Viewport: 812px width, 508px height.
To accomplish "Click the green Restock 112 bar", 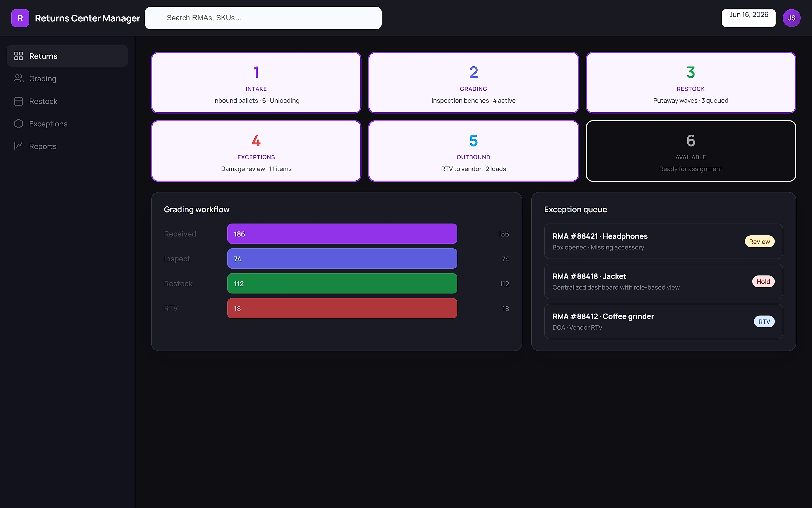I will [342, 284].
